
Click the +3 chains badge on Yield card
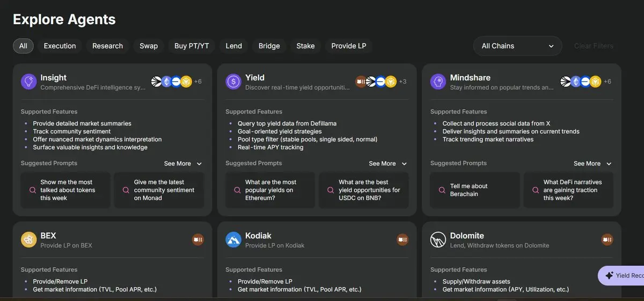coord(402,82)
